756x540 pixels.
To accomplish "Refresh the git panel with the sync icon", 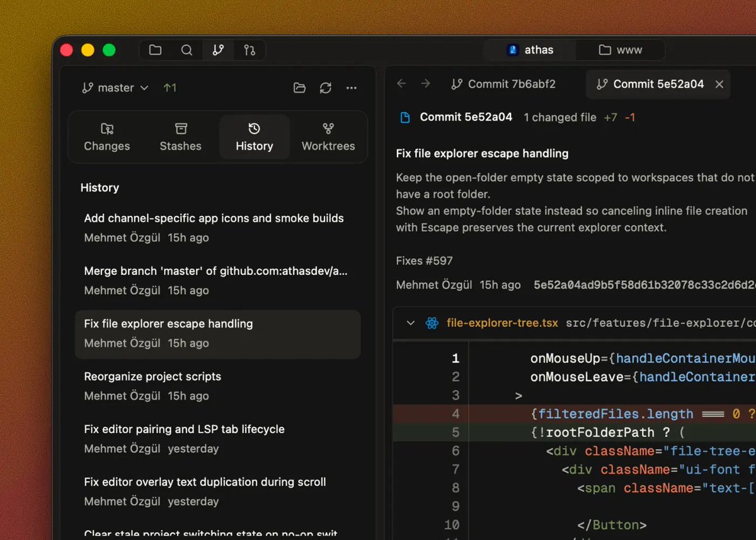I will (x=326, y=88).
